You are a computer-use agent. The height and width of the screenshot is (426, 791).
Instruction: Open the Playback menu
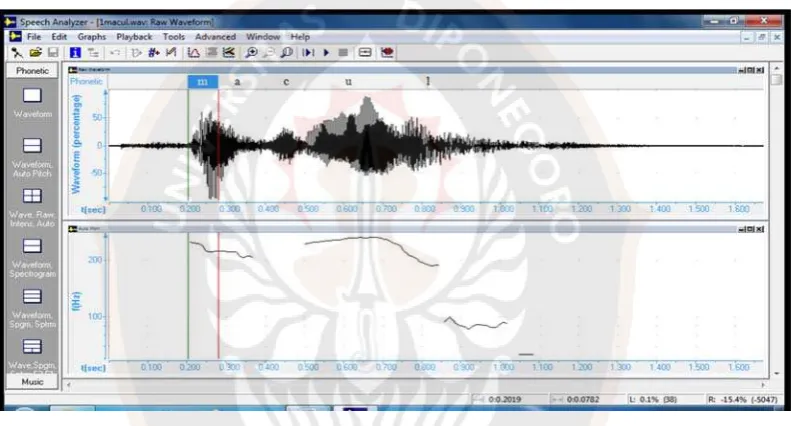pyautogui.click(x=134, y=37)
